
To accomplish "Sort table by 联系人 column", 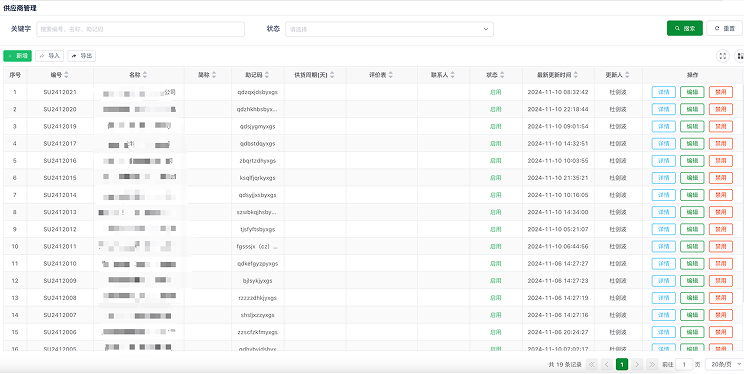I will pos(452,75).
